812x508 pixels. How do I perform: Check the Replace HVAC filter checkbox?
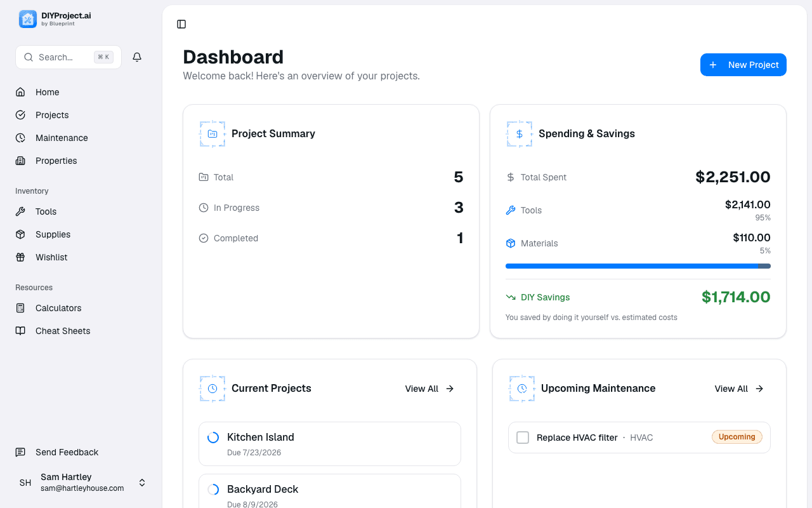tap(523, 438)
